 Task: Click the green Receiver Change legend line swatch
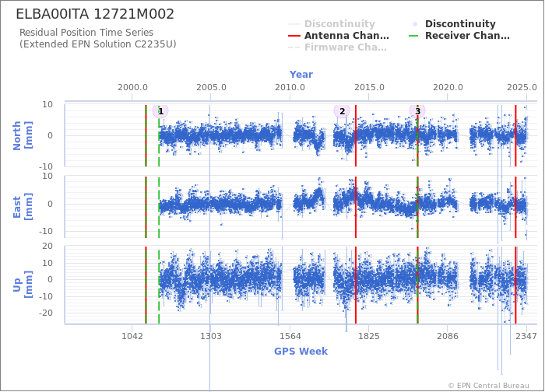[414, 36]
